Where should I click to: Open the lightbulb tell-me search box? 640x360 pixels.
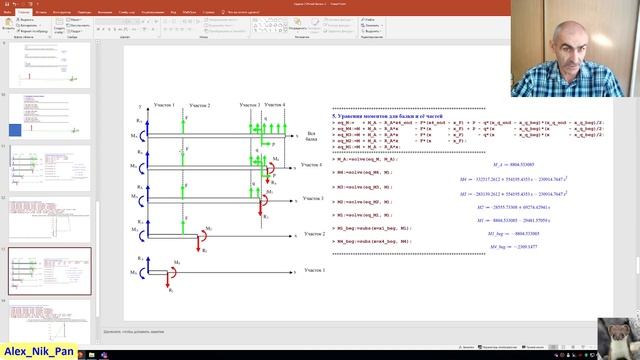241,12
